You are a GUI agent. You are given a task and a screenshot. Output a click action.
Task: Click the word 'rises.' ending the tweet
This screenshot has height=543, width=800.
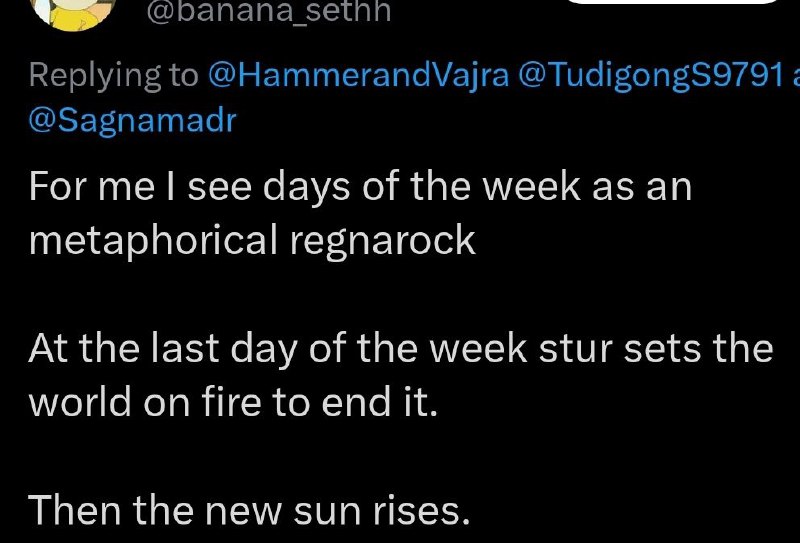(x=421, y=511)
